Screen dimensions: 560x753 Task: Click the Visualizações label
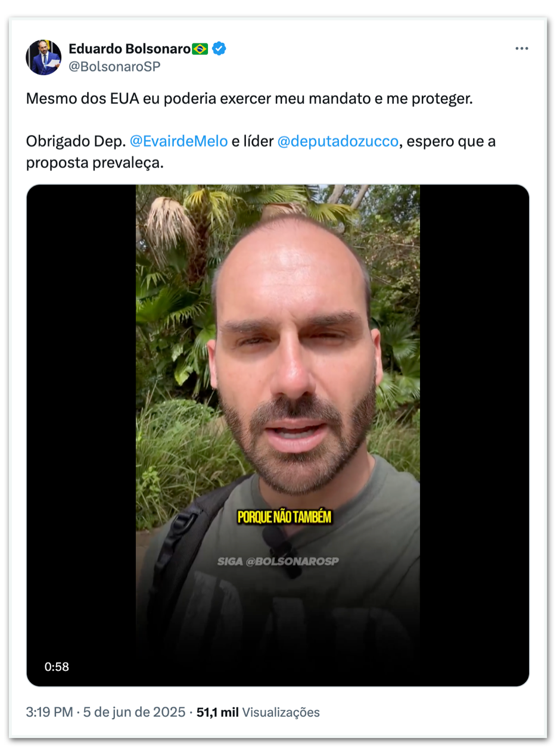281,712
